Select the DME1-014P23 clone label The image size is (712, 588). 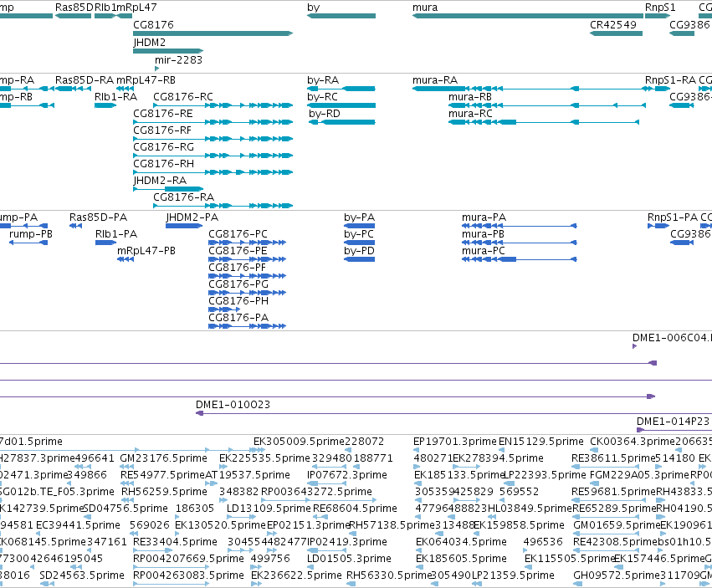click(x=673, y=421)
